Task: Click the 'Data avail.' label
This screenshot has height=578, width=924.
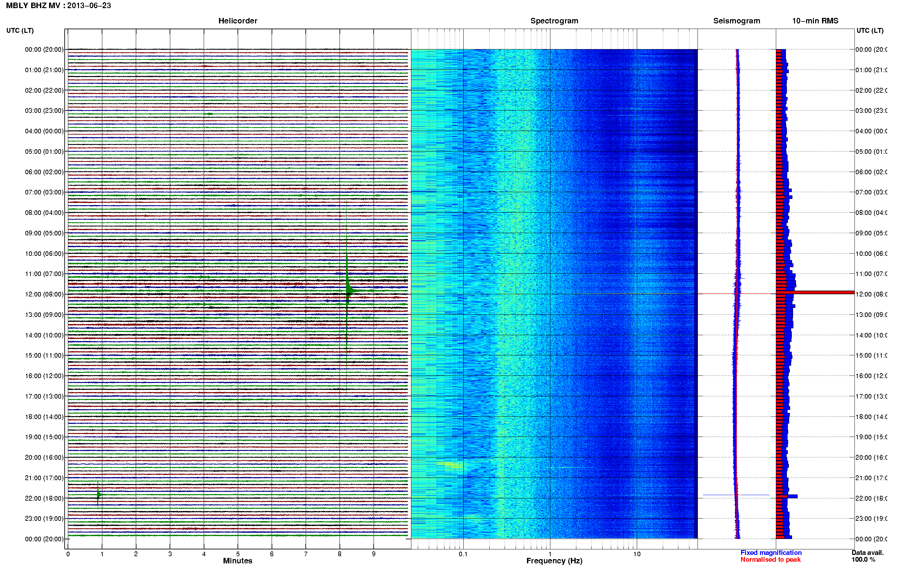Action: 867,553
